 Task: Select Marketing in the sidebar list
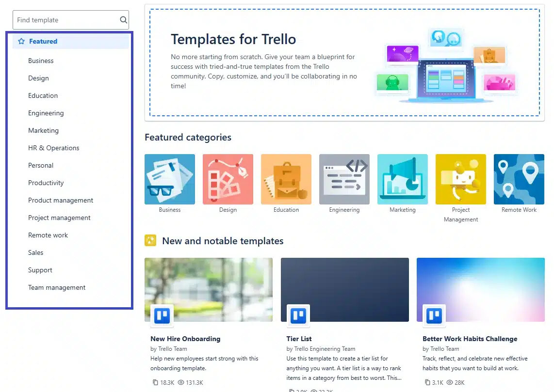[x=44, y=130]
